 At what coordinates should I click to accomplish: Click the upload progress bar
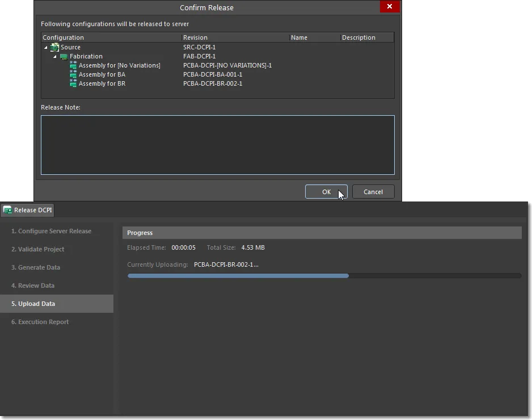(x=324, y=276)
